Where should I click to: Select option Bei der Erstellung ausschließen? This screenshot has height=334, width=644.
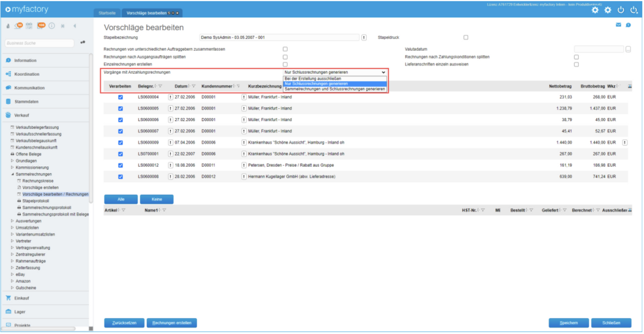point(335,79)
